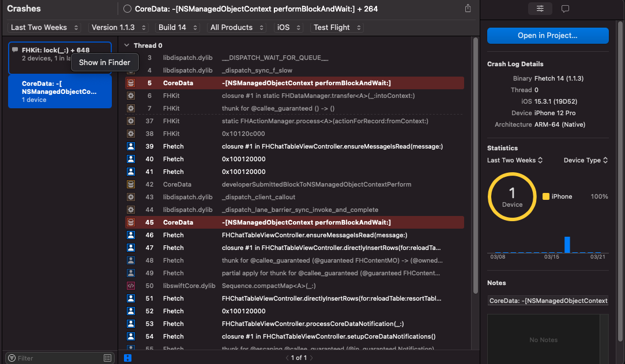Click the tall blue bar in statistics chart

tap(567, 244)
